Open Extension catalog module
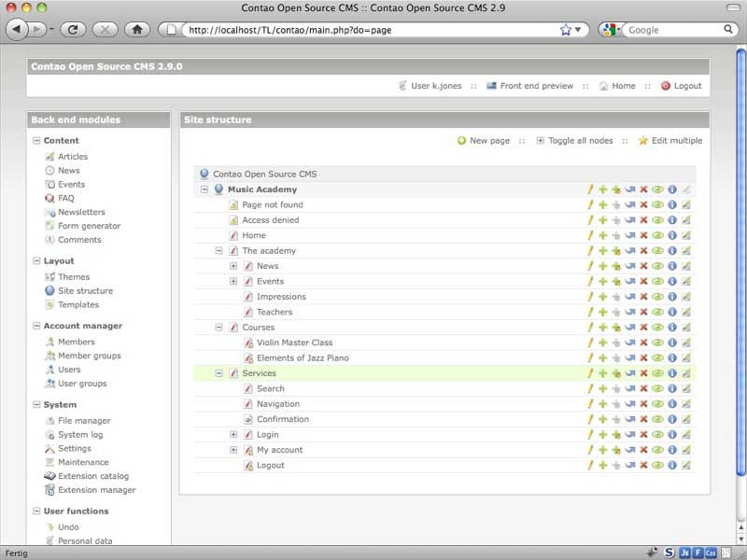The image size is (747, 560). coord(93,476)
